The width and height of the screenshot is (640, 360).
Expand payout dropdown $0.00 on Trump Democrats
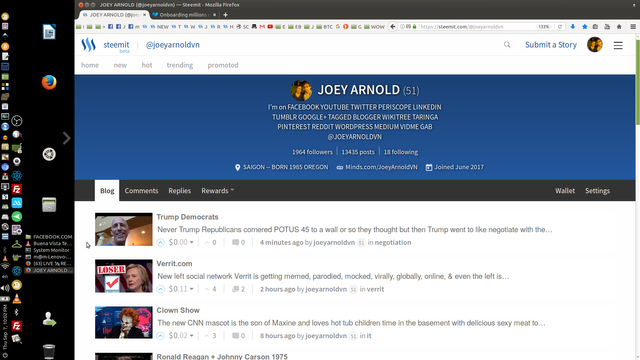pos(181,242)
